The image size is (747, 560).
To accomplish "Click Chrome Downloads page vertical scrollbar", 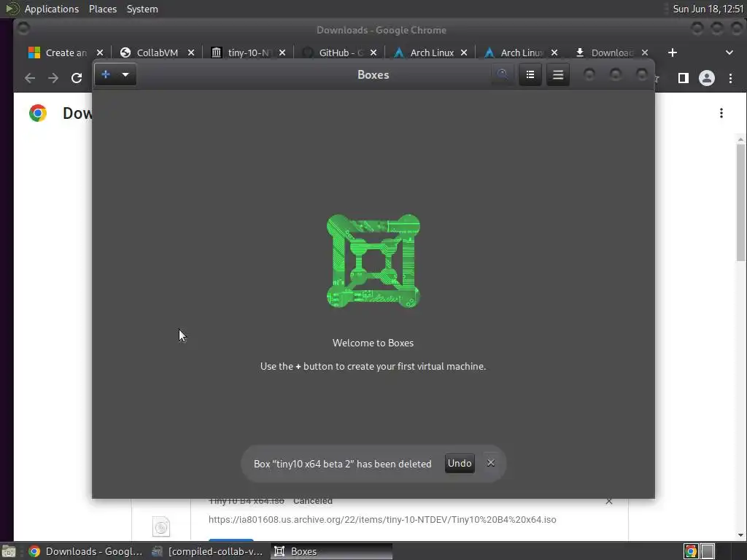I will click(741, 203).
